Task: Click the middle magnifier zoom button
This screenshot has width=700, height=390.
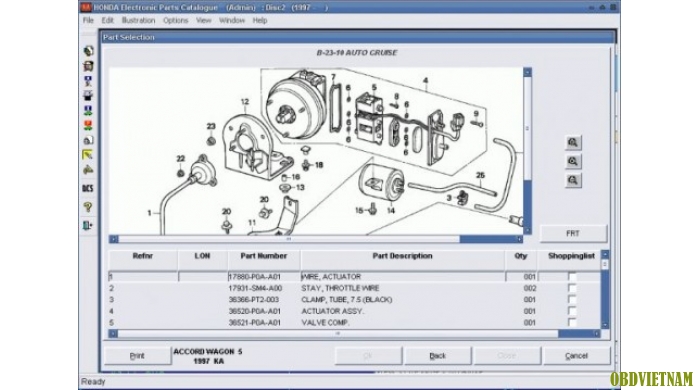Action: [573, 162]
